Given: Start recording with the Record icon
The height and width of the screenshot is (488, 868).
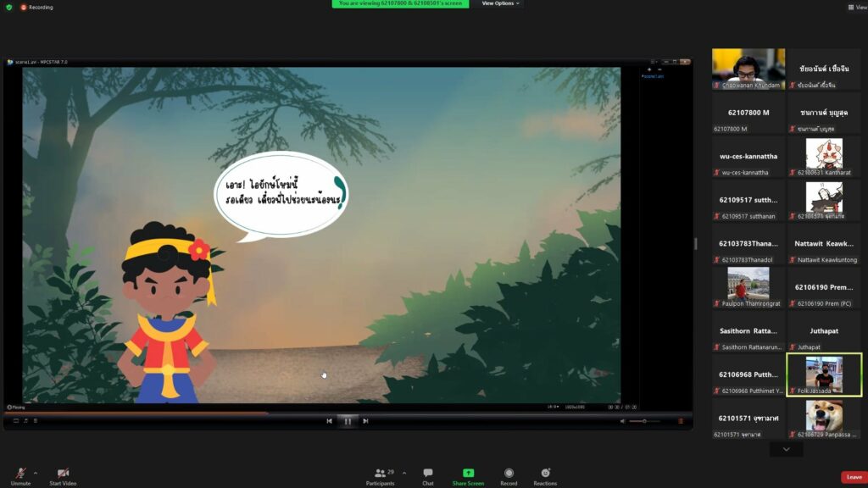Looking at the screenshot, I should 509,473.
